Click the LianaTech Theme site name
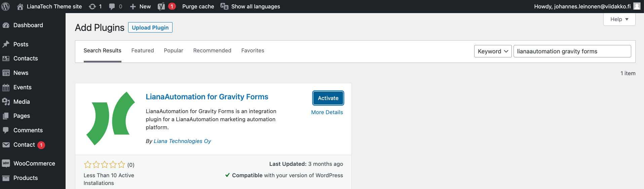Image resolution: width=644 pixels, height=189 pixels. click(54, 6)
